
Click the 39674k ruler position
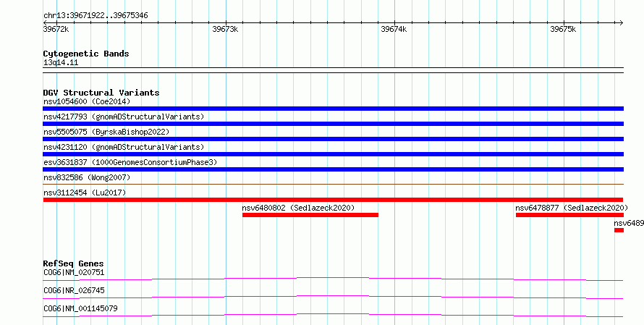tap(394, 29)
